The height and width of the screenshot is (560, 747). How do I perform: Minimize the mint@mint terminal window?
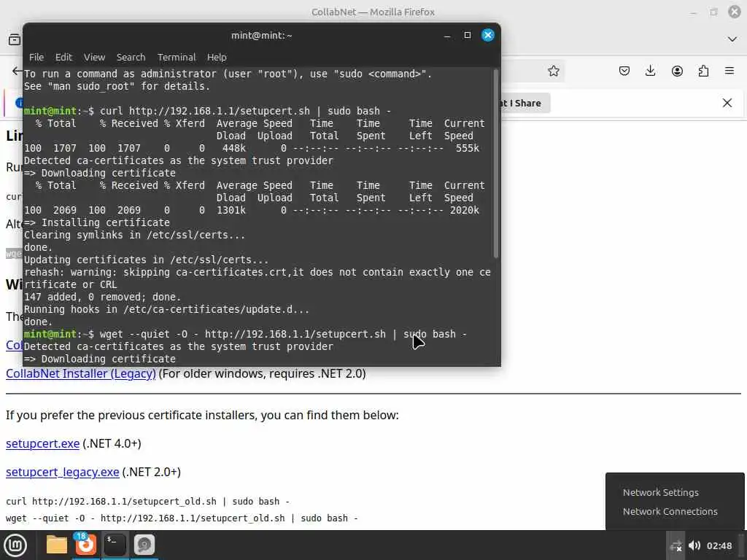(x=447, y=36)
